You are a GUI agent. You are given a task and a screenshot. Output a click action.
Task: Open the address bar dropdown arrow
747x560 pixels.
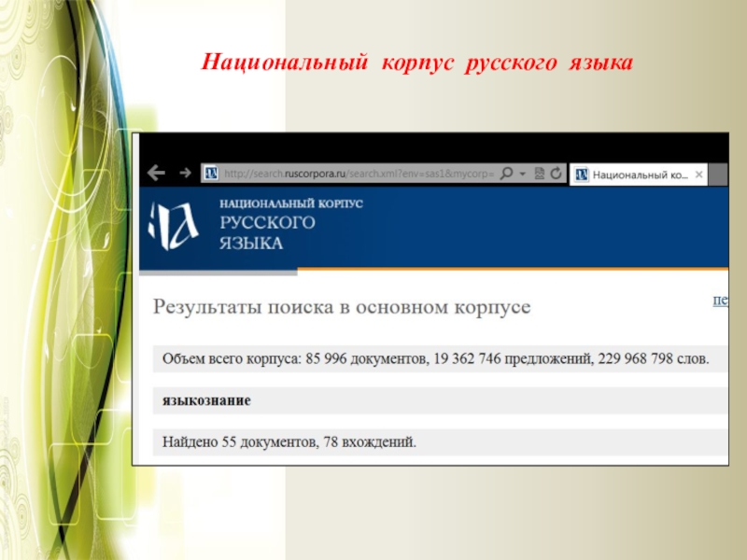(523, 174)
